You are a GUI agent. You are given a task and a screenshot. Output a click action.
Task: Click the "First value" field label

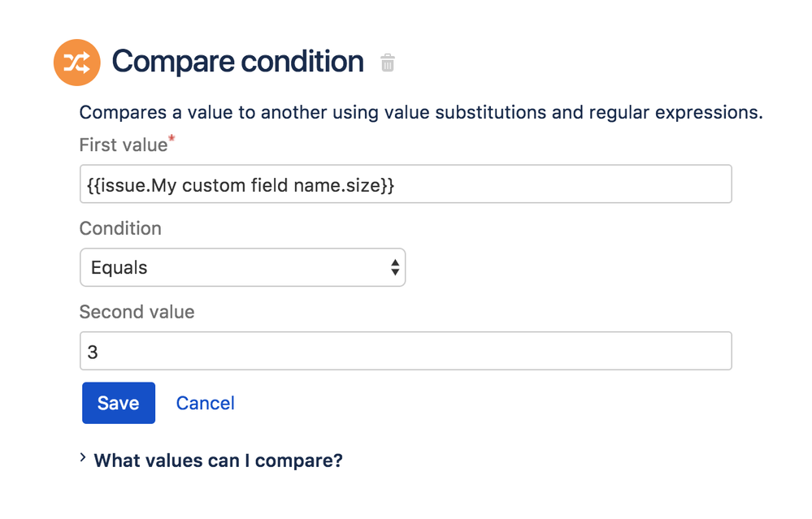point(123,145)
